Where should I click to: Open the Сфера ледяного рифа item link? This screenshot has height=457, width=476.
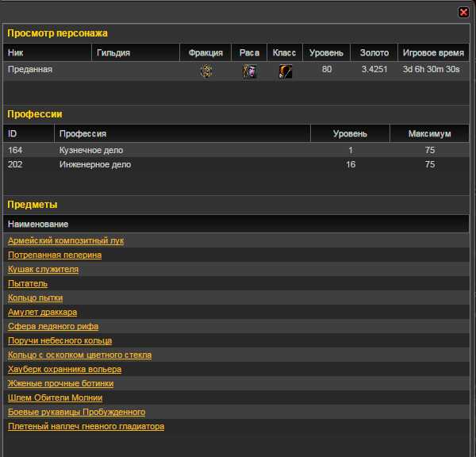[x=53, y=326]
